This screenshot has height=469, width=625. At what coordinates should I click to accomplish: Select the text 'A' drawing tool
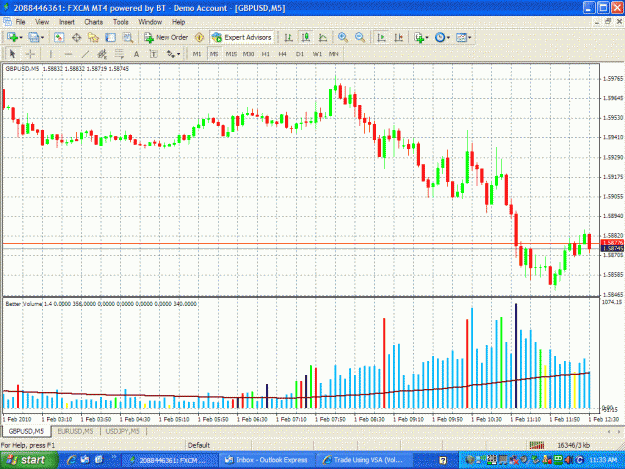point(136,54)
